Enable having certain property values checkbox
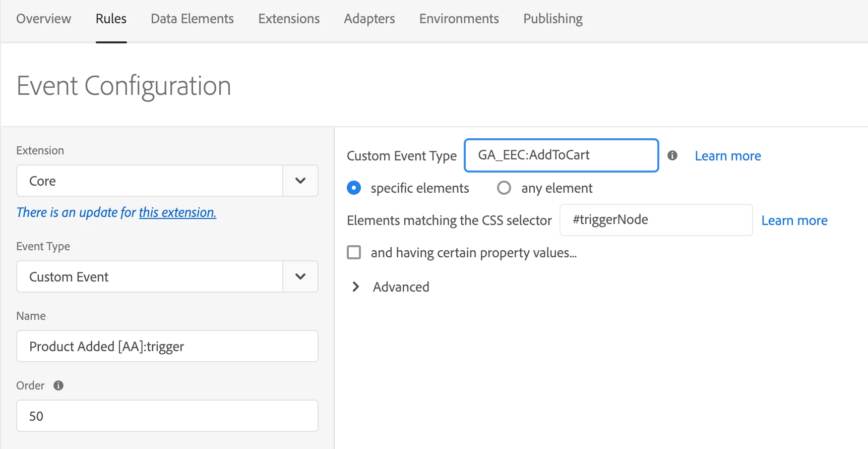This screenshot has width=868, height=449. pos(354,252)
